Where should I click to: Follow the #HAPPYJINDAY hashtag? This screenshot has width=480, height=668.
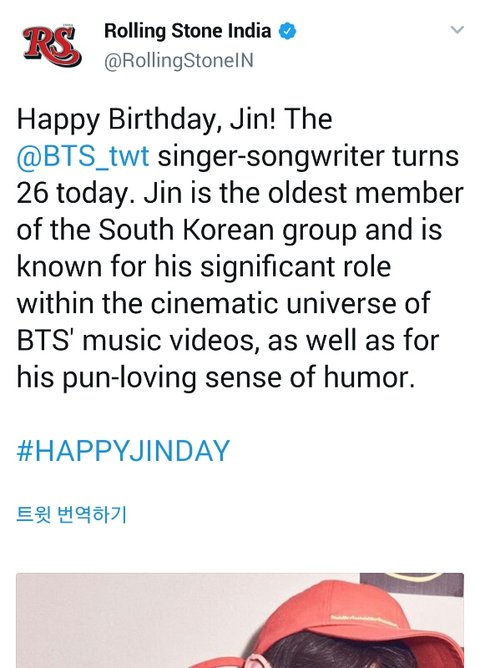(x=123, y=451)
